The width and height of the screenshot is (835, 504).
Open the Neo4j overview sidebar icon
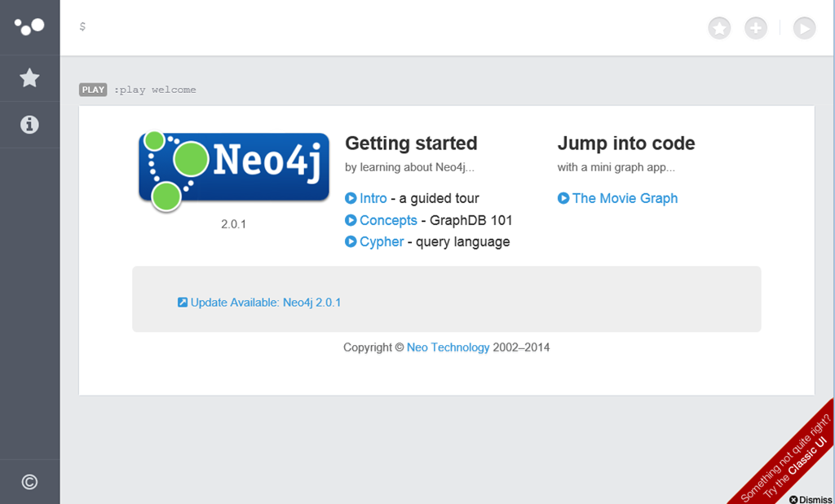[29, 27]
